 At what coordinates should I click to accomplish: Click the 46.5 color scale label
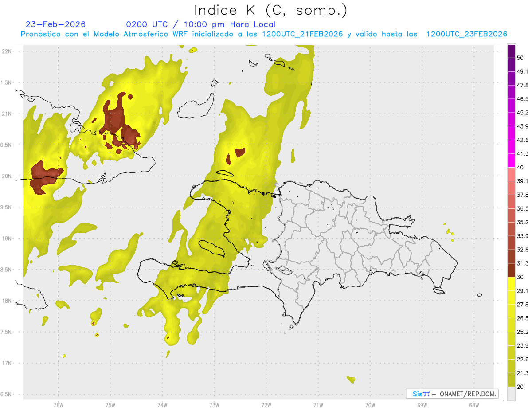[523, 99]
